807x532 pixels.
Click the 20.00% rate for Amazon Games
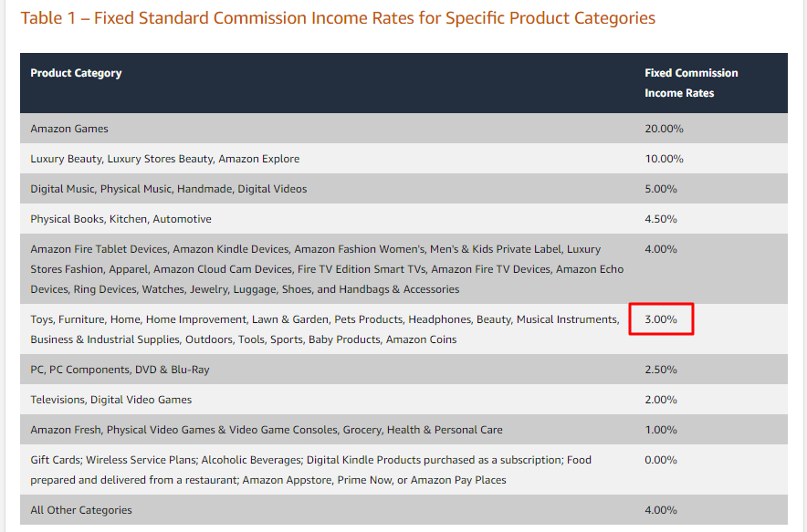coord(664,129)
